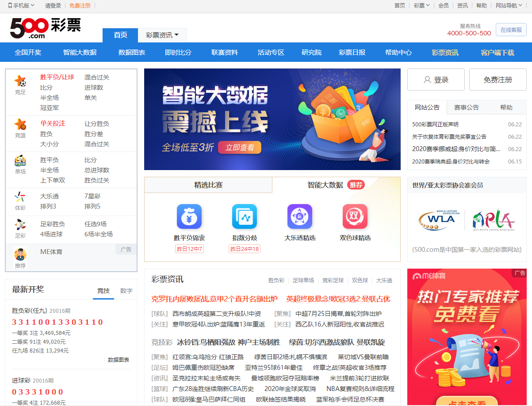
Task: Switch to the 数字 results tab
Action: pyautogui.click(x=126, y=291)
